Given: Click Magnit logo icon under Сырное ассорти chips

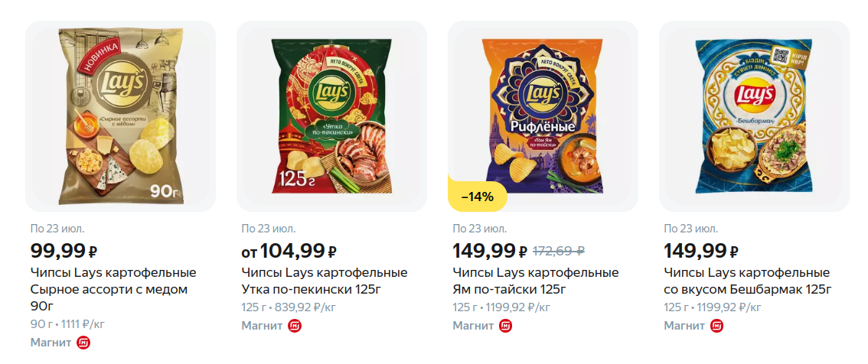Looking at the screenshot, I should 83,343.
